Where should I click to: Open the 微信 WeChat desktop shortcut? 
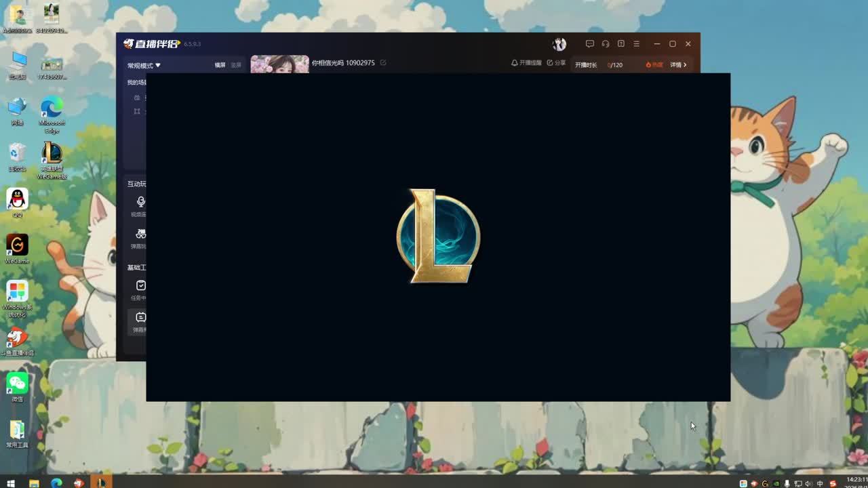[17, 388]
